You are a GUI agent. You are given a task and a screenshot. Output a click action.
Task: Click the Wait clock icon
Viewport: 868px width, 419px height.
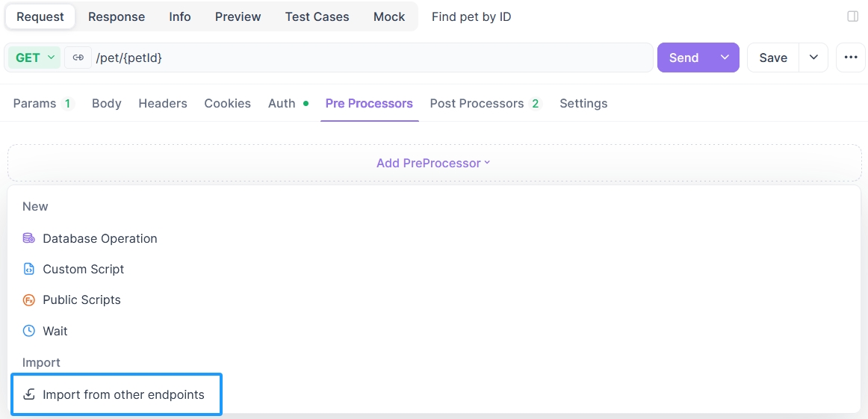[x=29, y=331]
